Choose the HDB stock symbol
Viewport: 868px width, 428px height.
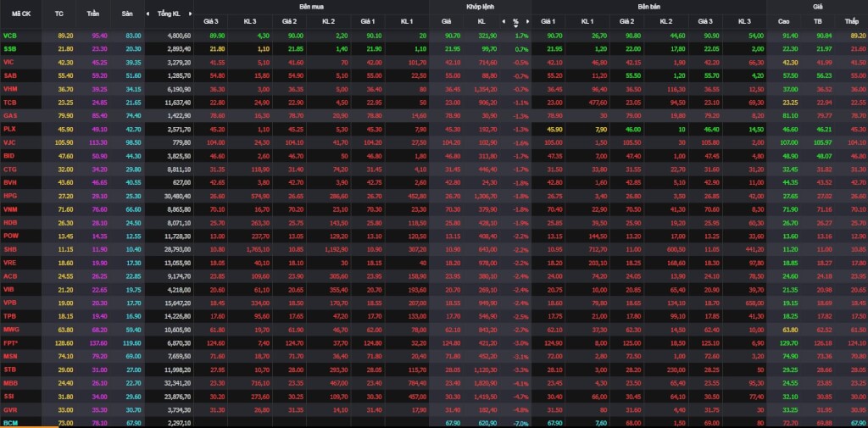pos(9,223)
